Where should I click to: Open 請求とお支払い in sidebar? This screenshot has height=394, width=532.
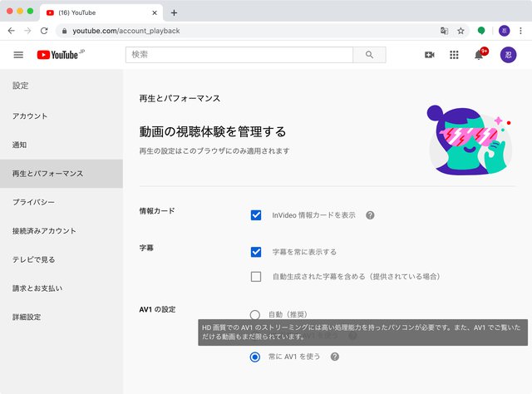coord(37,288)
